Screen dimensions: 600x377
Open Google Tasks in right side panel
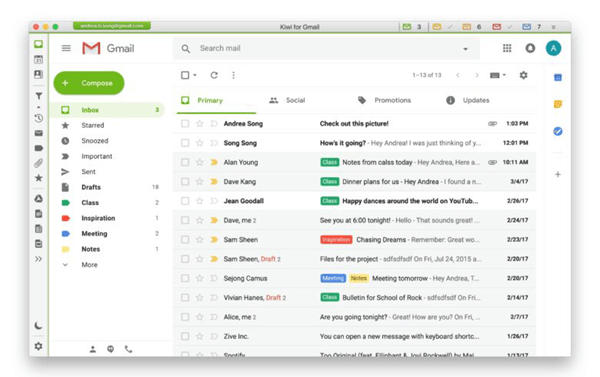(558, 131)
